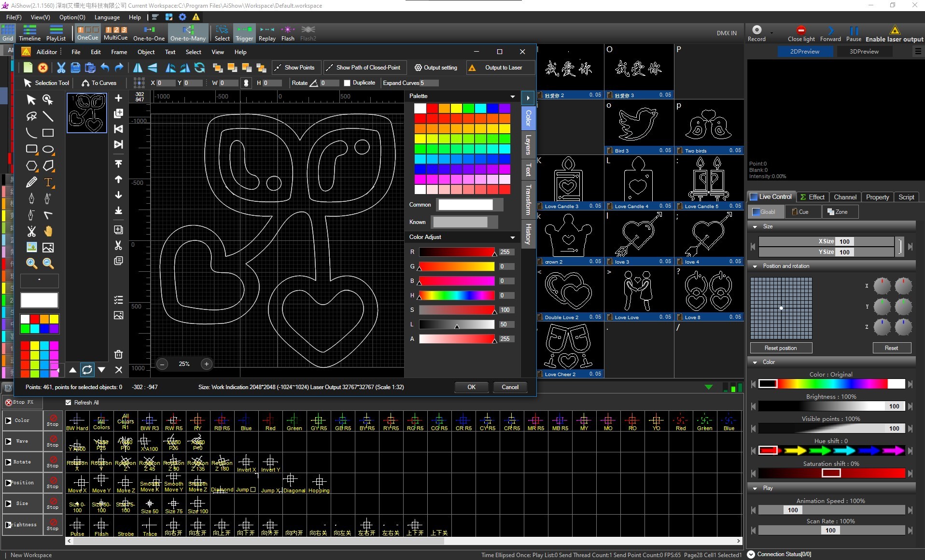Toggle the Select mode button
This screenshot has height=560, width=925.
pos(222,33)
